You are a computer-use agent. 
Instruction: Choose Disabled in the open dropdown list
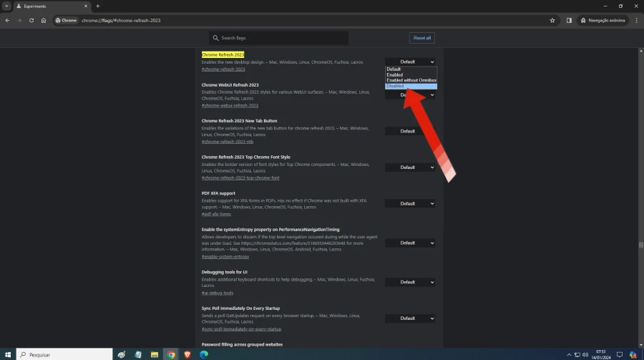click(x=411, y=86)
